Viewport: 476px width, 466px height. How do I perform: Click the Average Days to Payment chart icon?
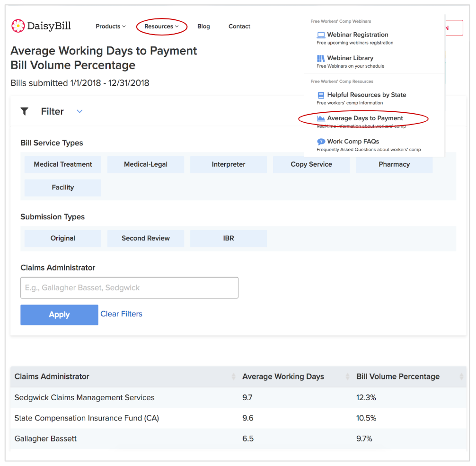tap(321, 118)
